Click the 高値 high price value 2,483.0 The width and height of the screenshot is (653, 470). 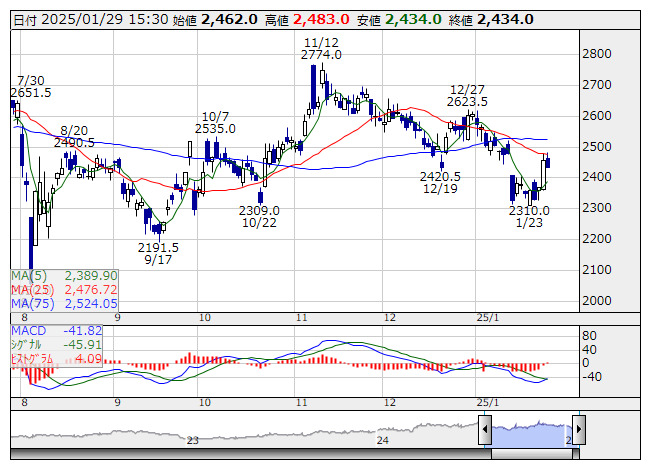click(321, 19)
